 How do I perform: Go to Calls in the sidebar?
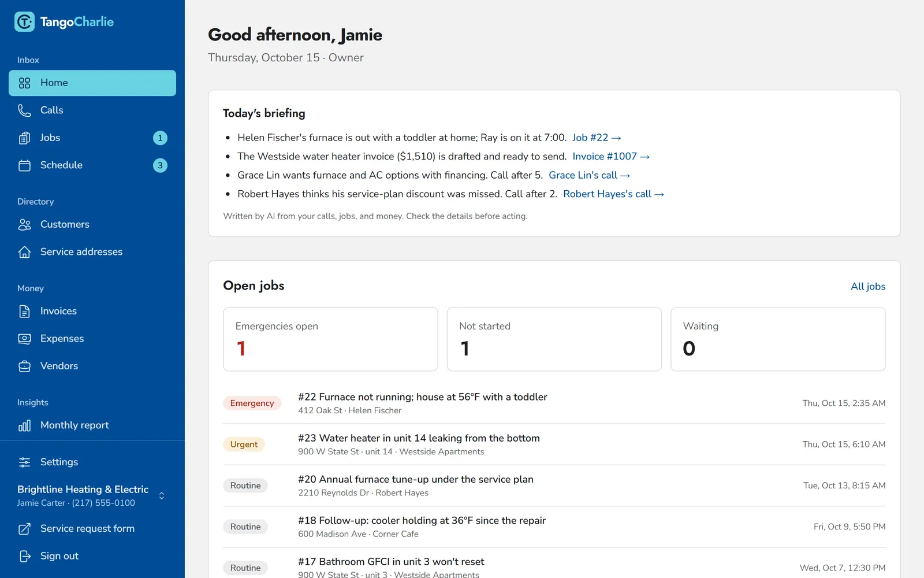[x=92, y=110]
